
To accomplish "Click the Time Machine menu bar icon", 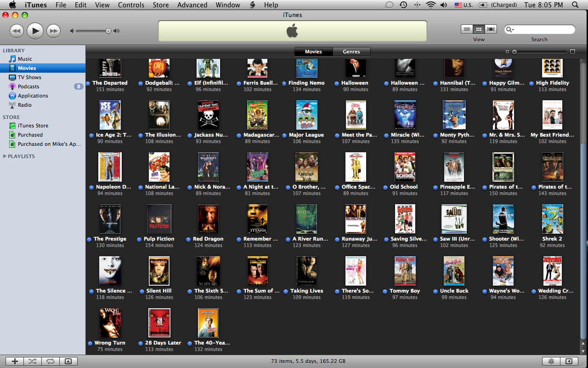I will click(x=403, y=5).
